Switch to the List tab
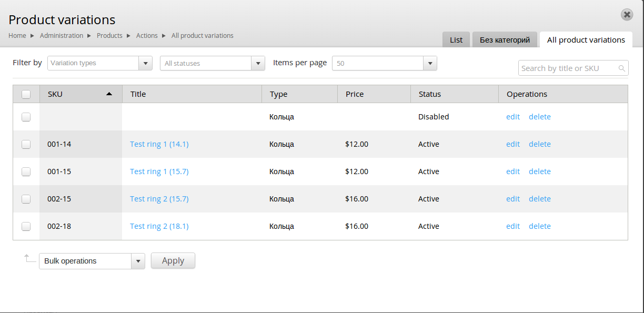Screen dimensions: 644x313 (456, 39)
